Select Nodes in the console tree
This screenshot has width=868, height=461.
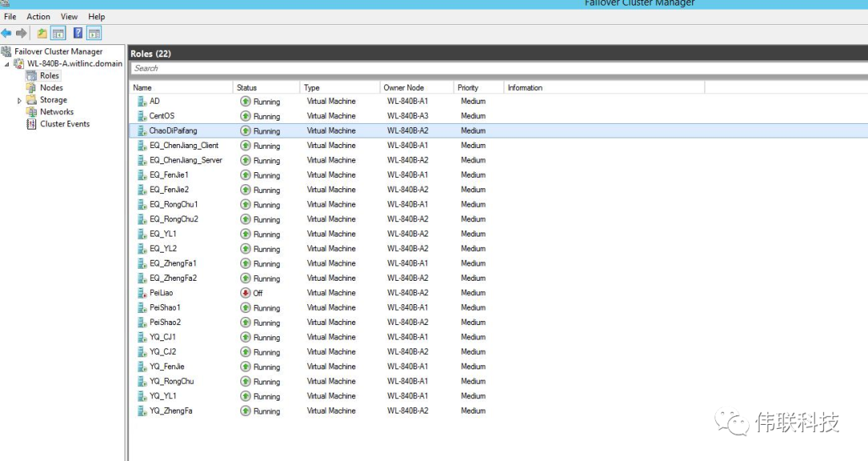pyautogui.click(x=51, y=88)
